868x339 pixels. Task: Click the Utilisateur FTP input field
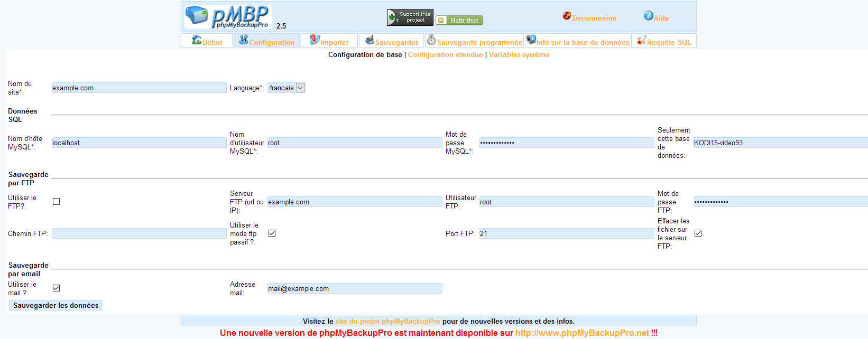click(x=567, y=202)
